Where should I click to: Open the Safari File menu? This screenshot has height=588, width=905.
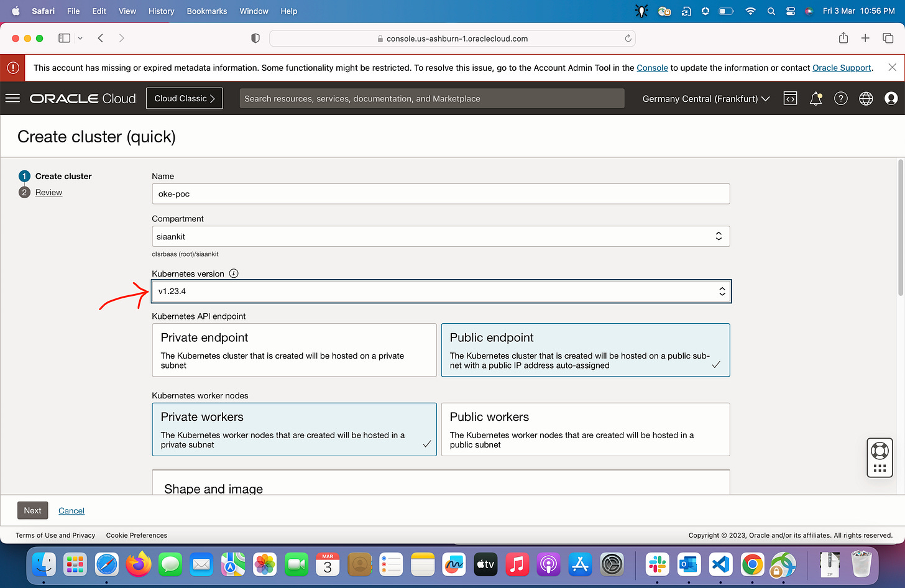[73, 11]
